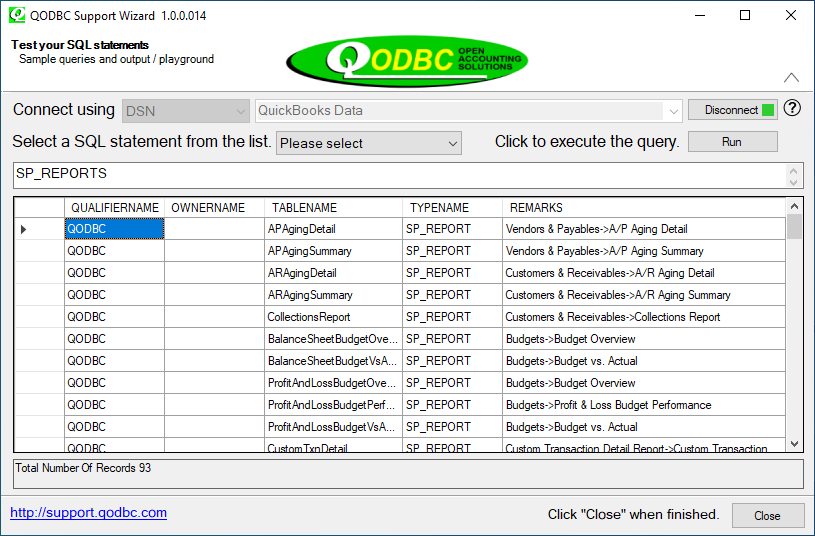Click the row selector arrow for APAgingDetail
Viewport: 815px width, 536px height.
(x=23, y=229)
